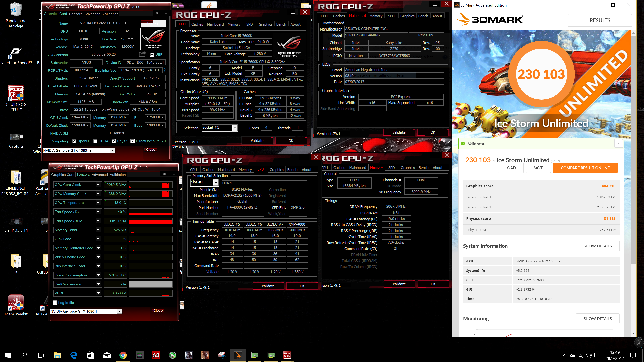The image size is (644, 362).
Task: Click the PerfCap Reason gray bar
Action: 151,284
